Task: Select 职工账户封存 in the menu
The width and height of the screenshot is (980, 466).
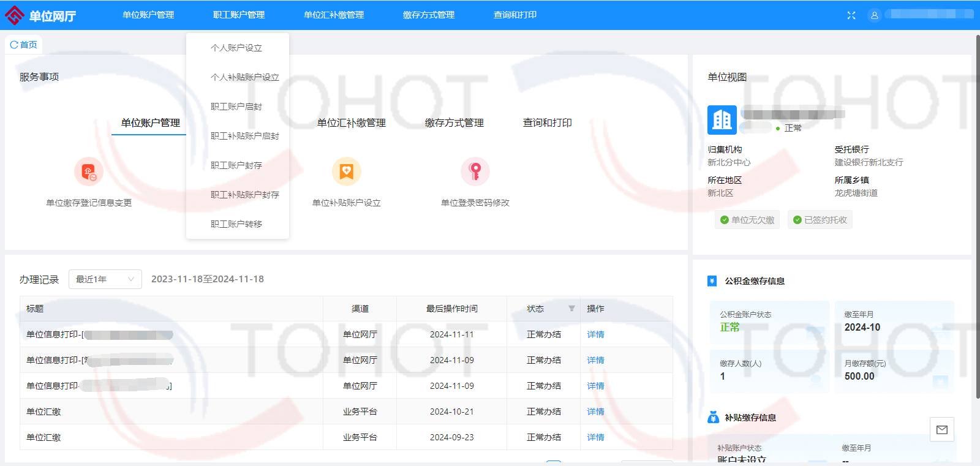Action: point(236,165)
